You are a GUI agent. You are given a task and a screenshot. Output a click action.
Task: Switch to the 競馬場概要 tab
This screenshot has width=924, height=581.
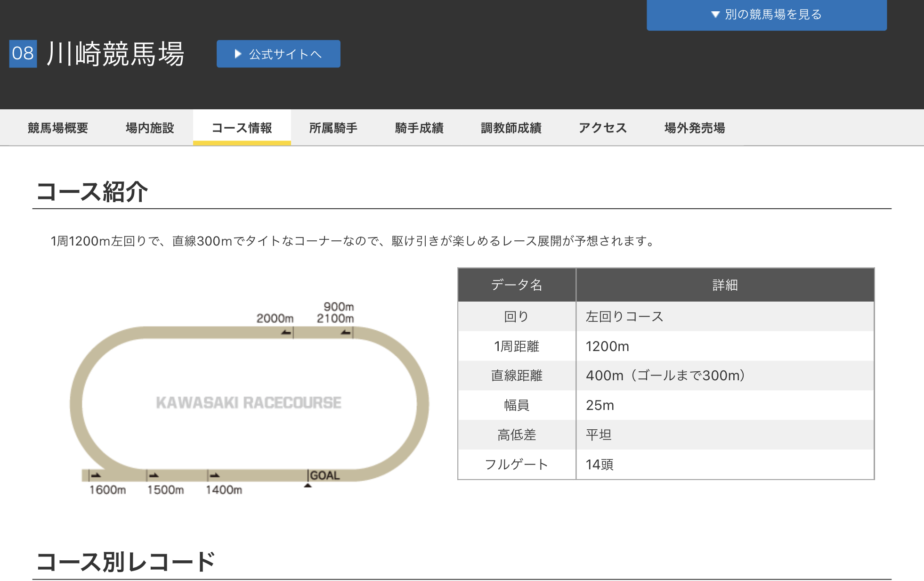click(58, 128)
